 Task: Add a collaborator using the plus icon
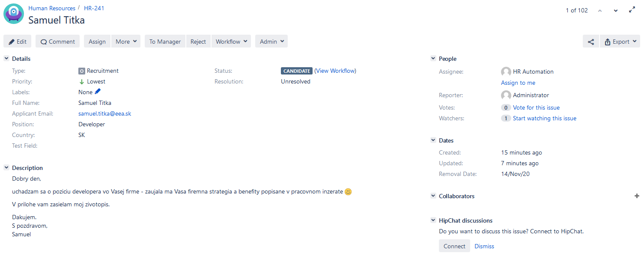coord(636,196)
